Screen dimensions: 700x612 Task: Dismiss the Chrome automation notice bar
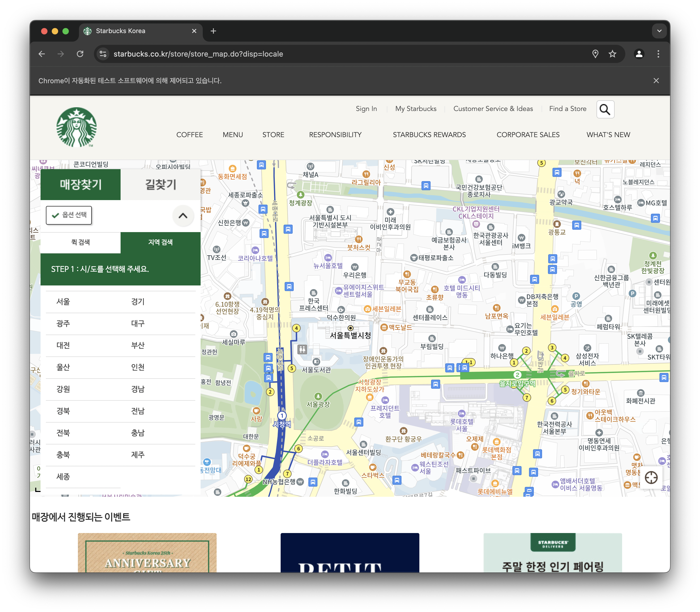tap(656, 81)
